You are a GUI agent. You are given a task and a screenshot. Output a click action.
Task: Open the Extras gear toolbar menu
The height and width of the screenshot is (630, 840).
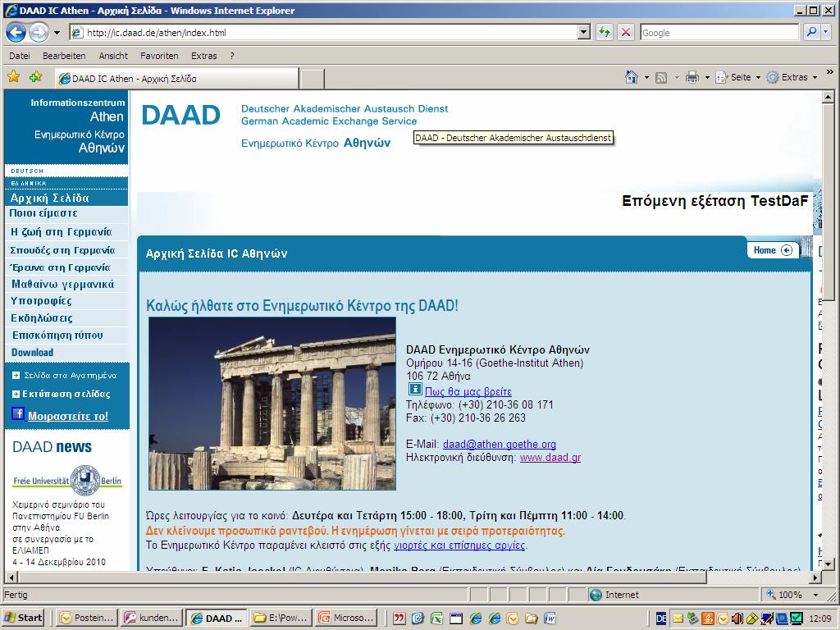(792, 77)
